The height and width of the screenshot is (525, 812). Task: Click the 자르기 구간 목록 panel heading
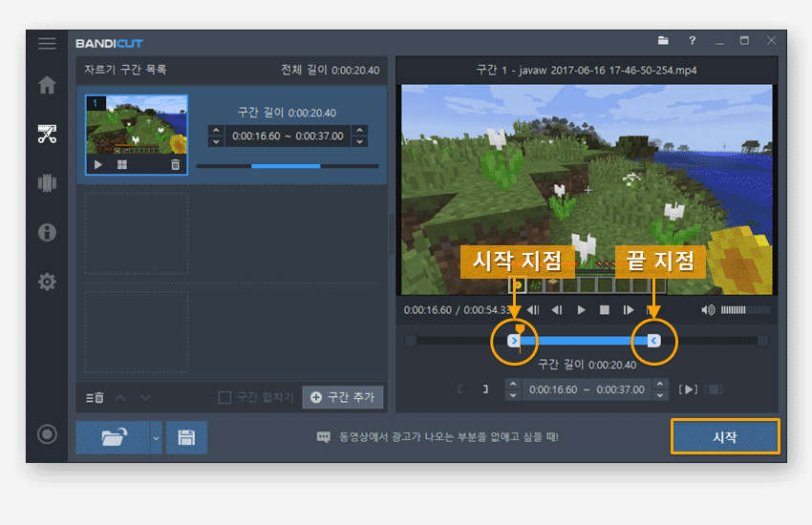coord(125,70)
